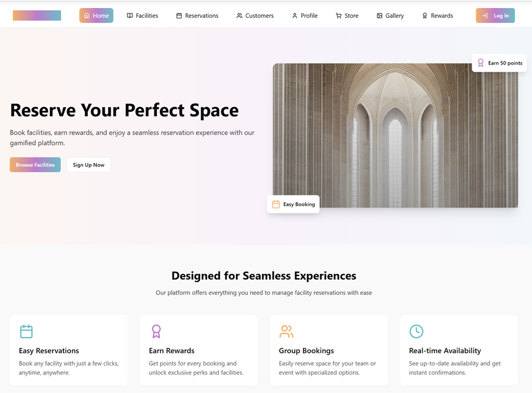This screenshot has width=532, height=393.
Task: Click the shopping cart icon beside Store
Action: 338,15
